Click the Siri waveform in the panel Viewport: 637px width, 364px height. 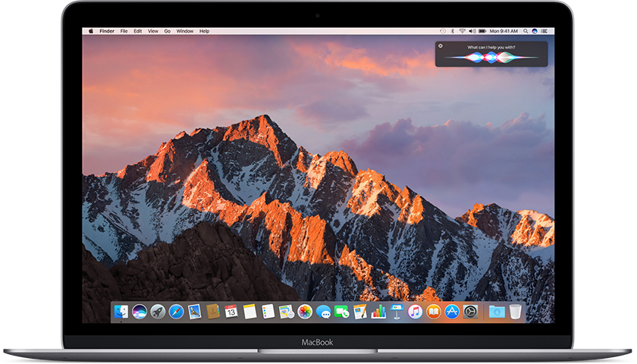tap(491, 58)
